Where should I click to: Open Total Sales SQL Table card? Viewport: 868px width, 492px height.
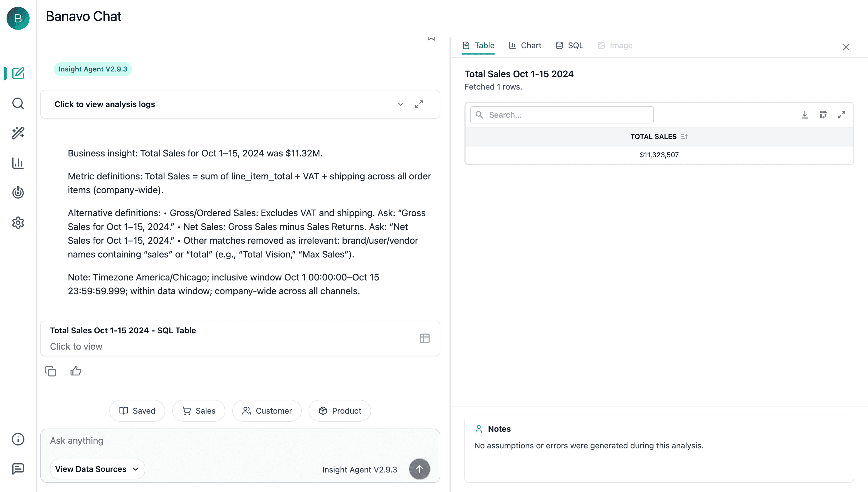[240, 338]
